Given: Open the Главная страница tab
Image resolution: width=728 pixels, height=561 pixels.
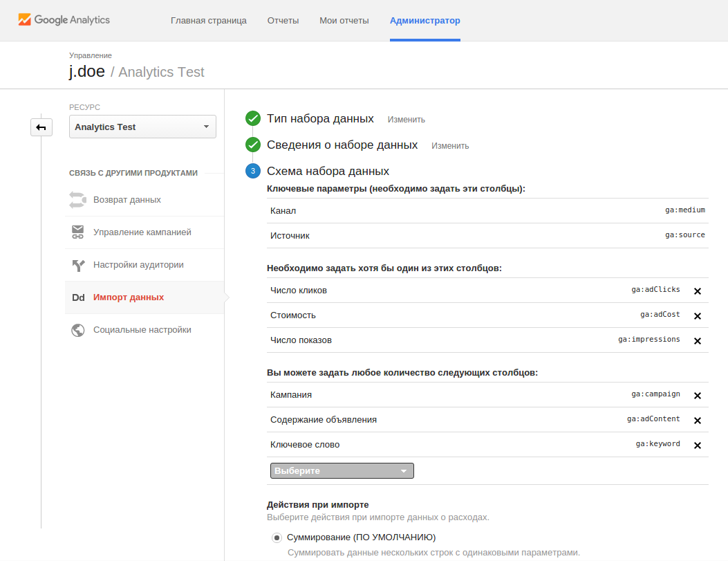Looking at the screenshot, I should (208, 21).
